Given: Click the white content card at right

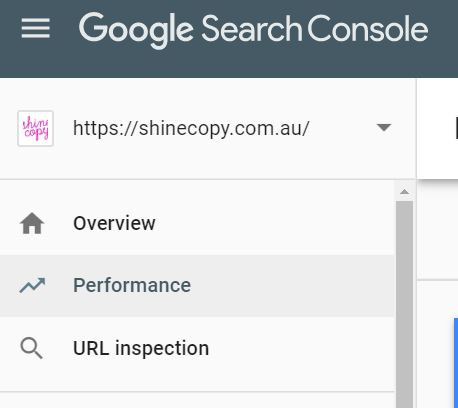Looking at the screenshot, I should (x=438, y=129).
